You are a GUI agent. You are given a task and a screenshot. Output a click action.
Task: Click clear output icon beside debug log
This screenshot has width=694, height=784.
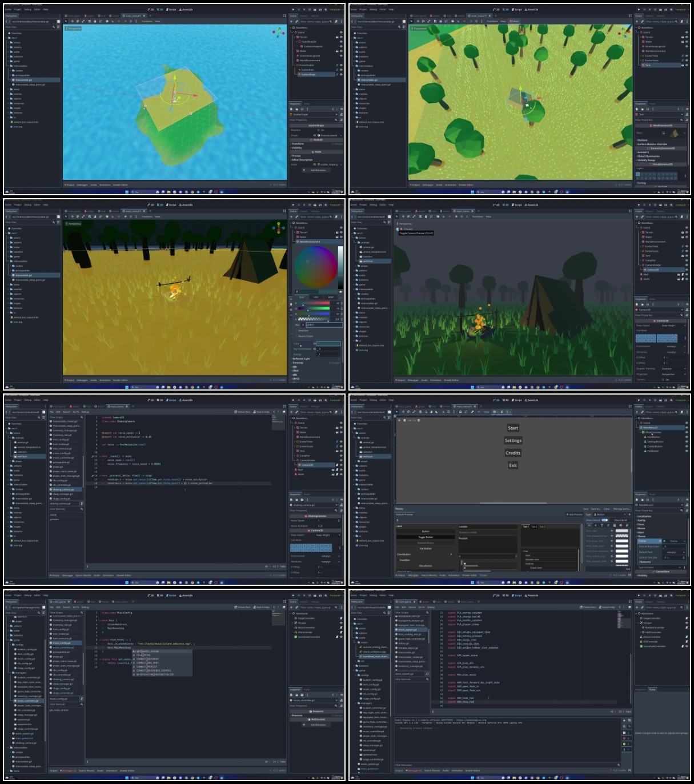tap(624, 720)
